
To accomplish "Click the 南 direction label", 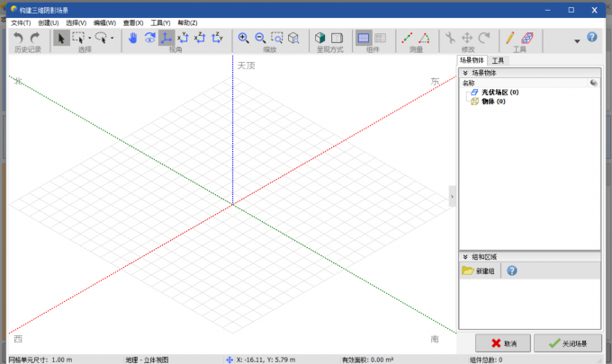I will (x=435, y=339).
